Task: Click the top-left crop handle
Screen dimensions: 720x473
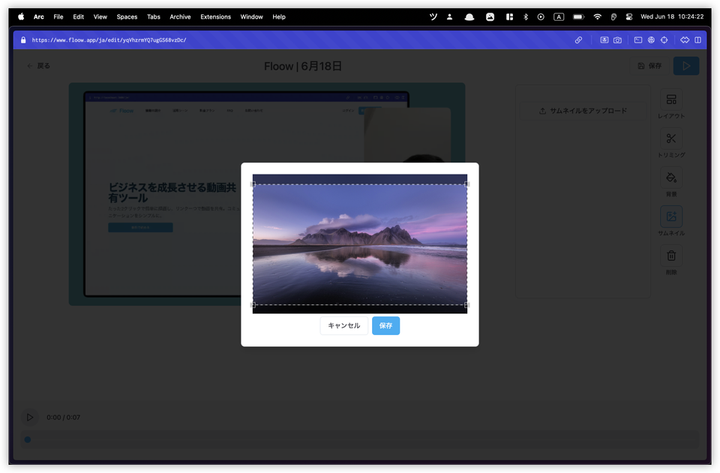Action: 253,184
